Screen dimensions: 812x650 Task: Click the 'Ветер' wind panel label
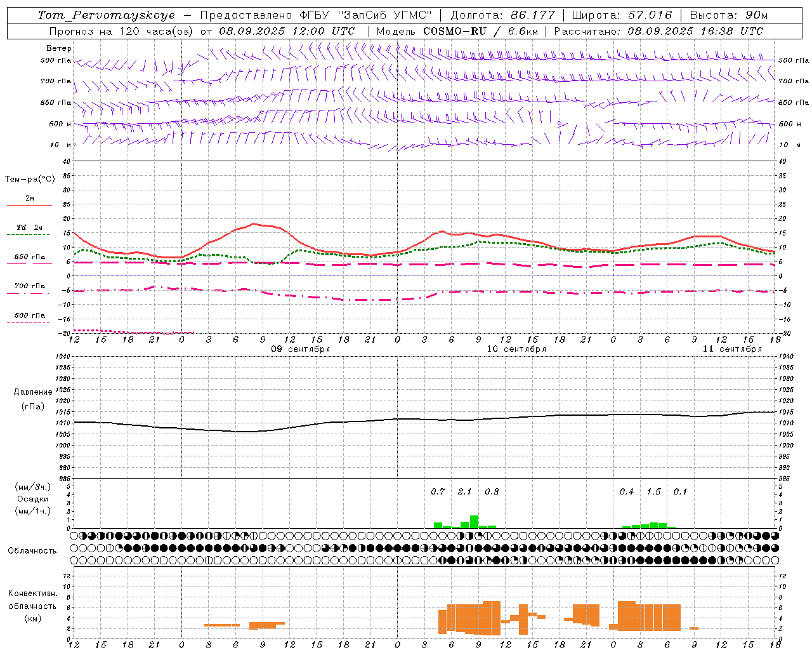59,48
